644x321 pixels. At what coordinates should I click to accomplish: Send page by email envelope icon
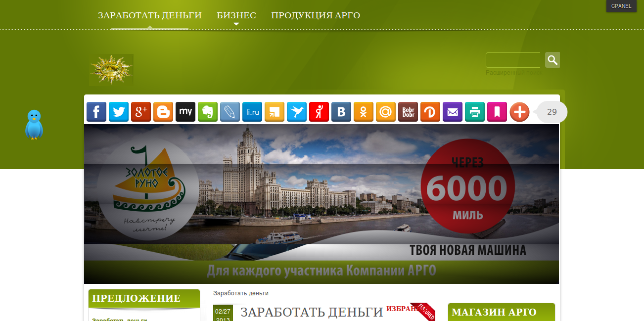click(453, 112)
